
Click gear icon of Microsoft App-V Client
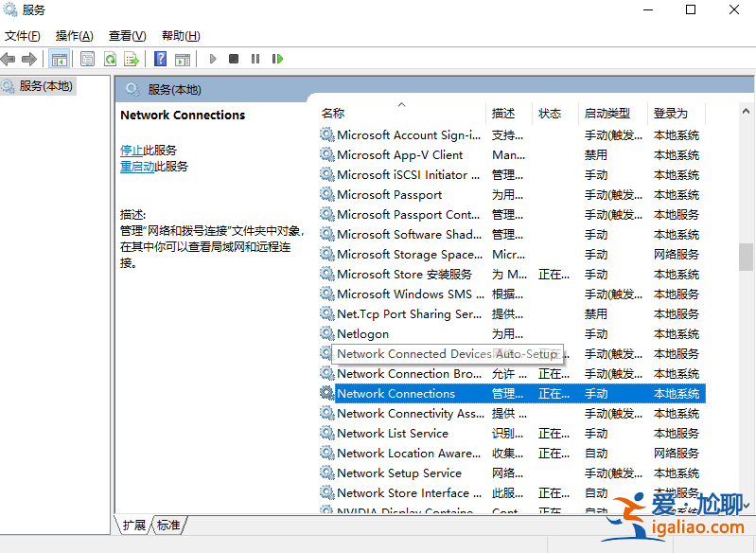(x=326, y=154)
